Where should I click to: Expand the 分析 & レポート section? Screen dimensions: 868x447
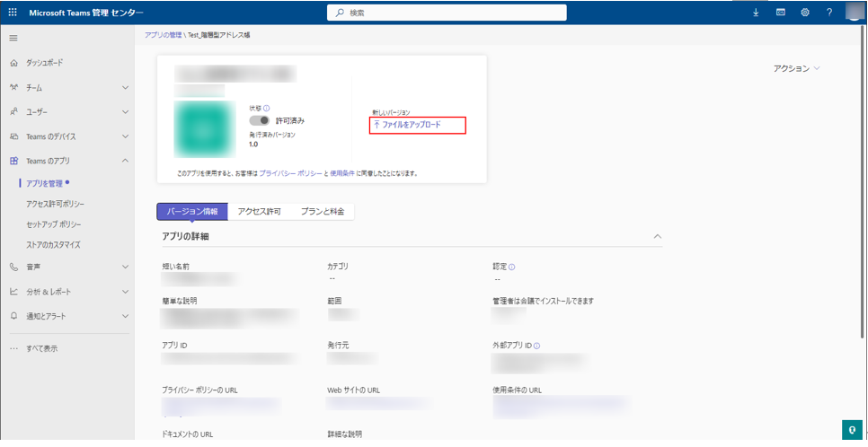[x=125, y=292]
